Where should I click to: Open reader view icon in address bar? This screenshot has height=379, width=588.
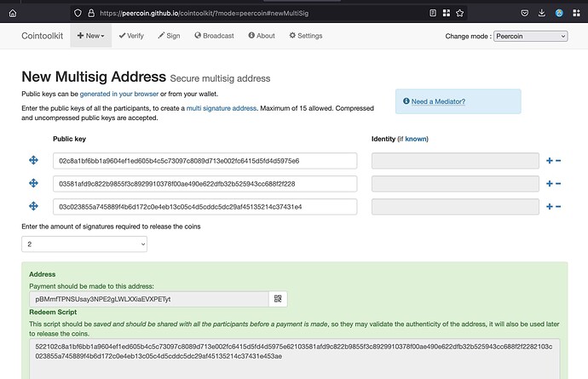tap(433, 13)
